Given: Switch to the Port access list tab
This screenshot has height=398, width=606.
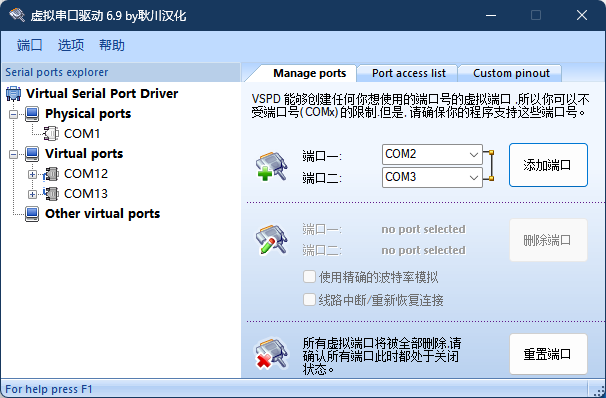Looking at the screenshot, I should (409, 73).
